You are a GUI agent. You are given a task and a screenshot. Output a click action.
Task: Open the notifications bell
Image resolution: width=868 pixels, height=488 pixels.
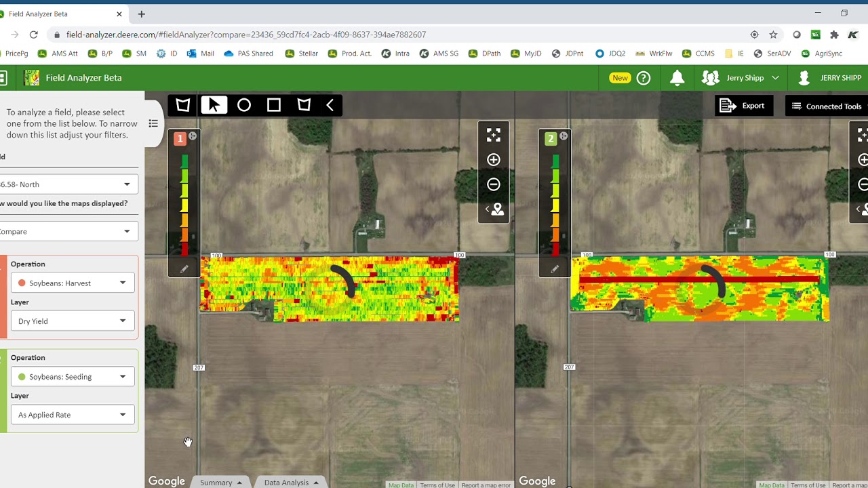point(677,78)
